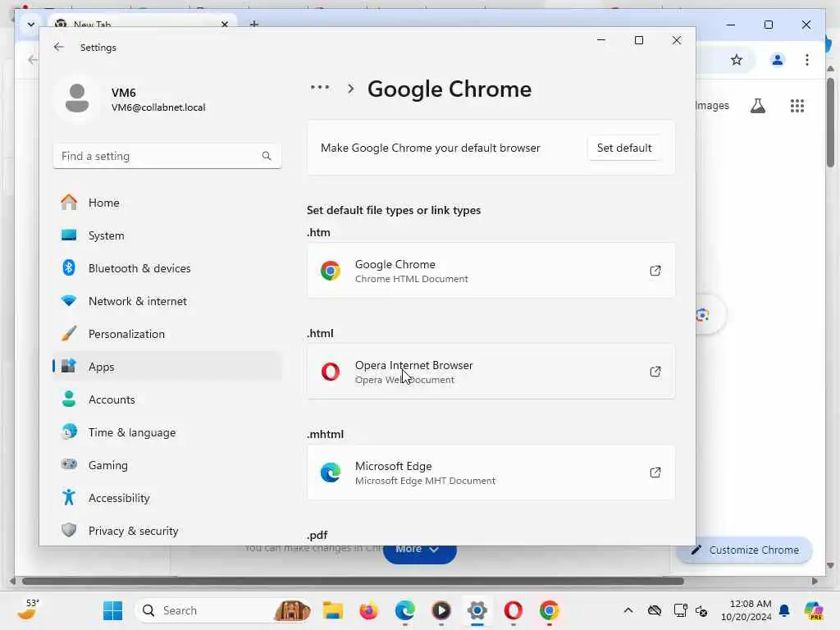
Task: Click the Network wifi icon
Action: [69, 300]
